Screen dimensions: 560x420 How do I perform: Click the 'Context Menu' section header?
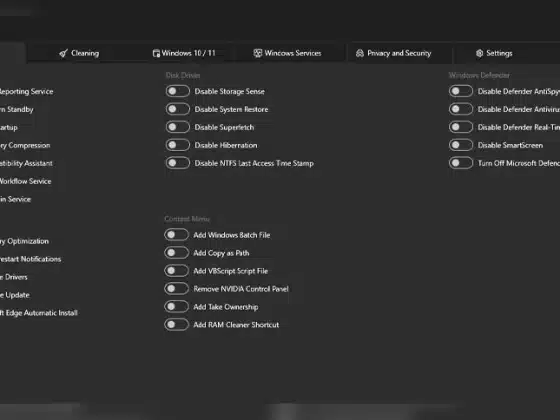pos(187,219)
